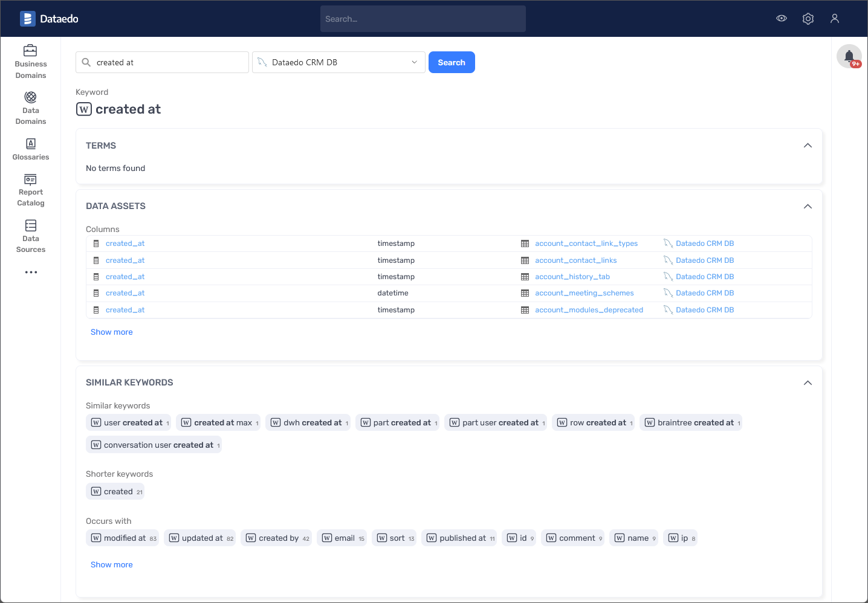Open the account_modules_deprecated table link
The height and width of the screenshot is (603, 868).
pyautogui.click(x=589, y=310)
